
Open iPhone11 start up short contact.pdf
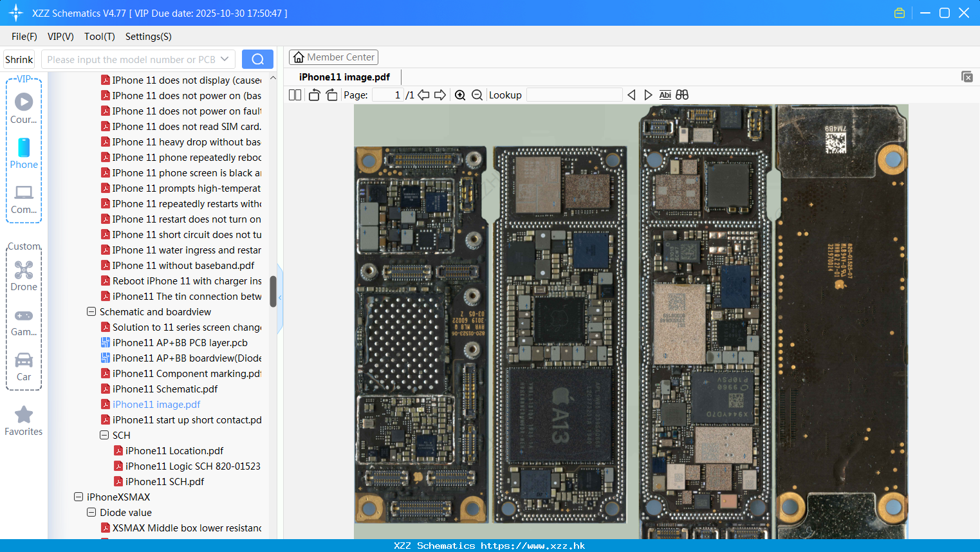coord(187,419)
